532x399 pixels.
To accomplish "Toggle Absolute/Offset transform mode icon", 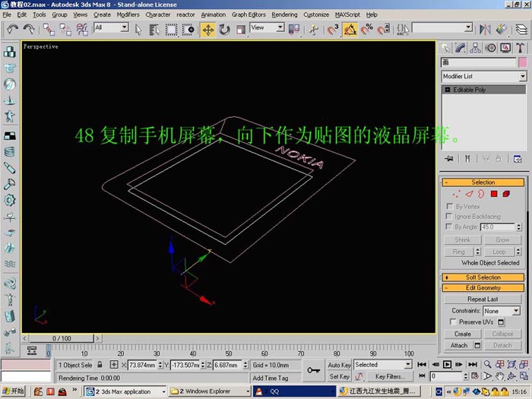I will coord(114,365).
